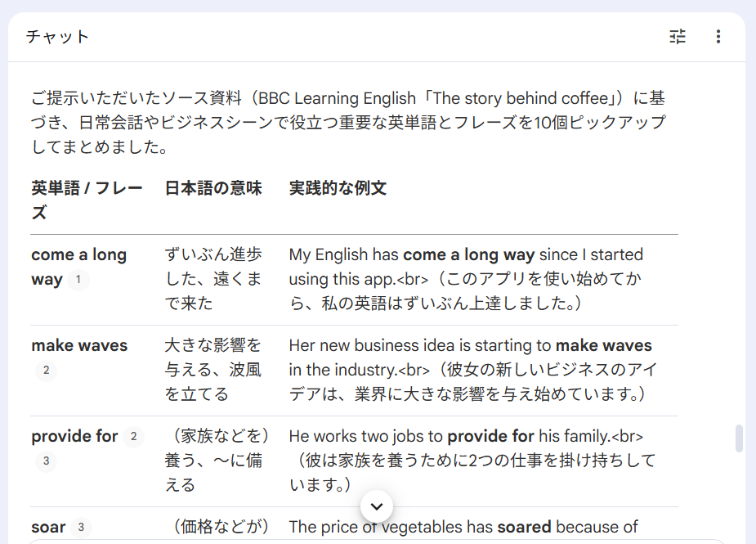Screen dimensions: 756x544
Task: Click the "provide for" phrase cell
Action: pyautogui.click(x=74, y=437)
